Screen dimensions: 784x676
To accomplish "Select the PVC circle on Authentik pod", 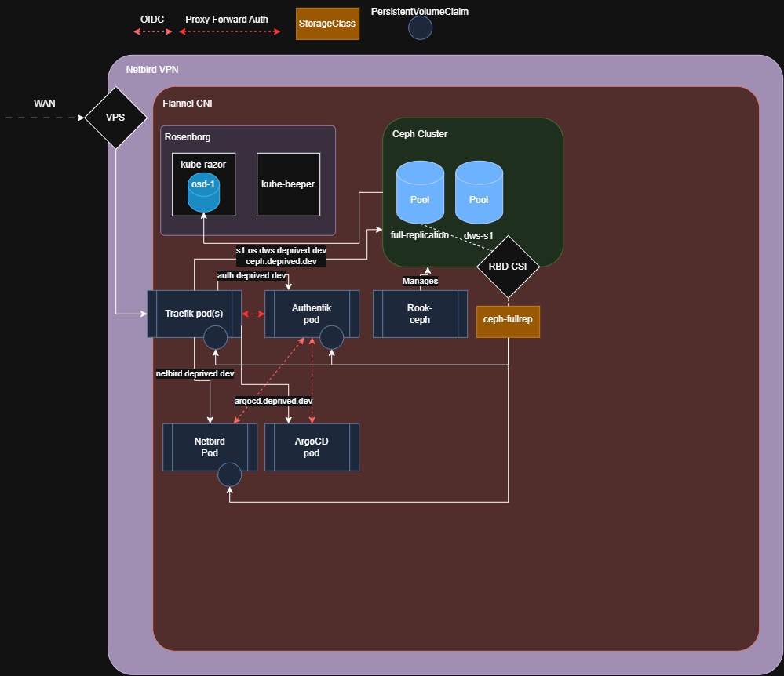I will coord(331,337).
